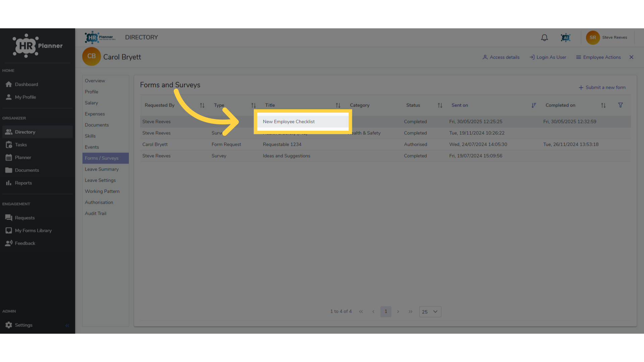The image size is (644, 362).
Task: Close the Carol Bryett employee panel
Action: [631, 57]
